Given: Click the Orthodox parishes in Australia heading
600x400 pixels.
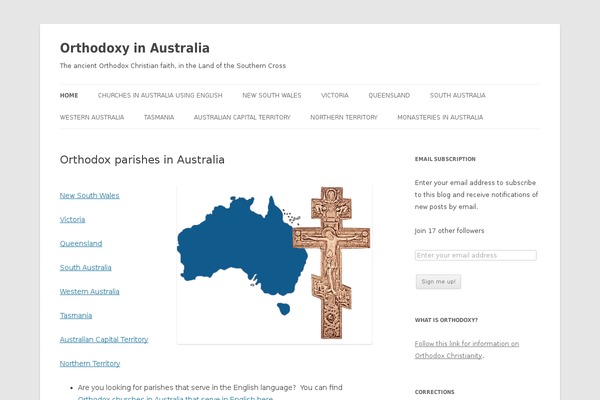Looking at the screenshot, I should click(x=142, y=160).
